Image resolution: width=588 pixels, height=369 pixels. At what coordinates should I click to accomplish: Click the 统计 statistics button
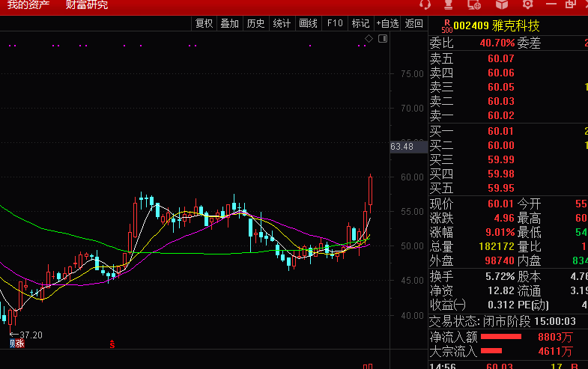pyautogui.click(x=282, y=24)
